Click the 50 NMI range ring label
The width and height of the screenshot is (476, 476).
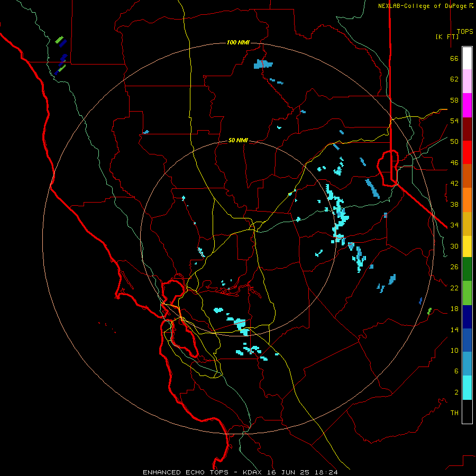[x=238, y=140]
